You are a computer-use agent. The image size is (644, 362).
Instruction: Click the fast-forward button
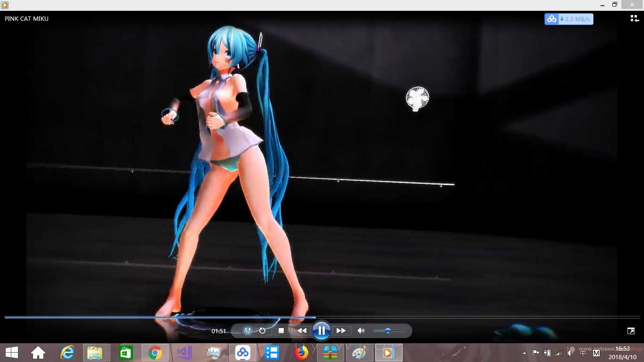coord(341,331)
